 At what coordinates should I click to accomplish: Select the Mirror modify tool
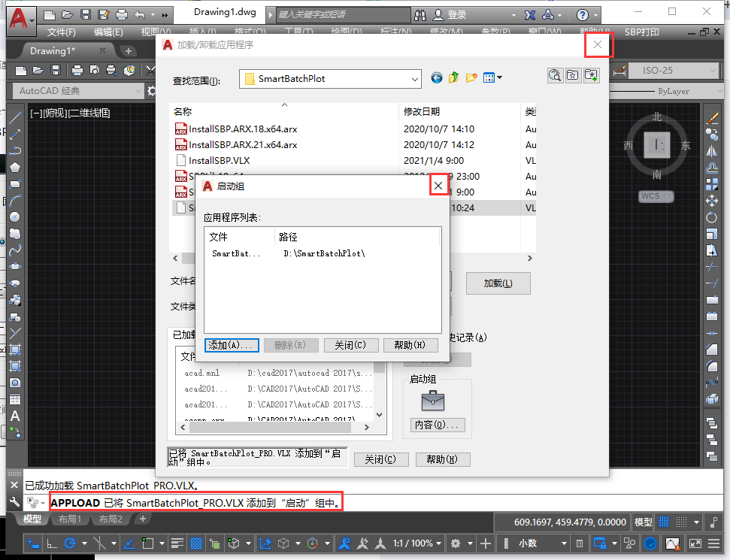pos(712,151)
